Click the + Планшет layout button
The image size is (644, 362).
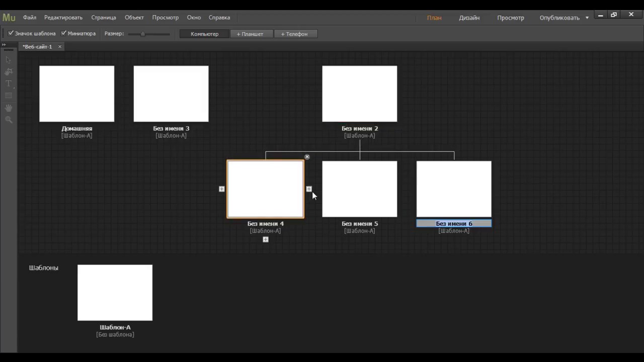point(250,34)
